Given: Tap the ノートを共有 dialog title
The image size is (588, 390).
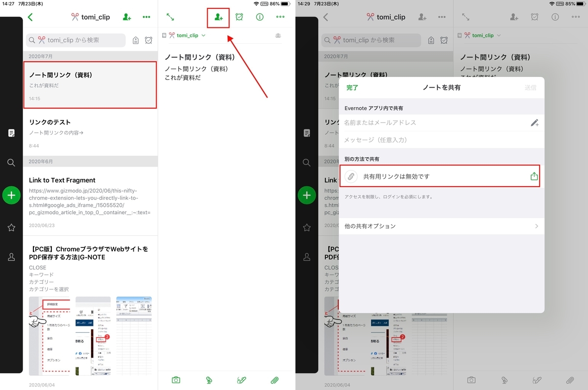Looking at the screenshot, I should [441, 88].
